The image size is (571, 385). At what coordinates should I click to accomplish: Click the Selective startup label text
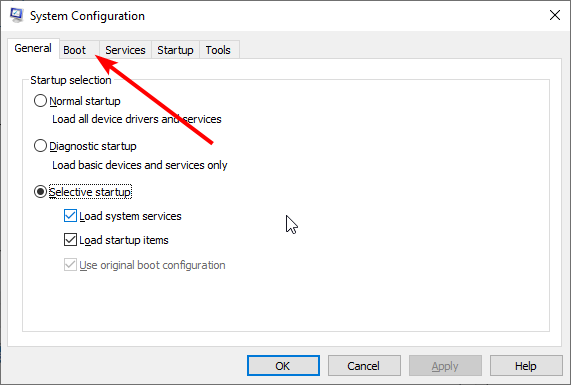point(90,192)
